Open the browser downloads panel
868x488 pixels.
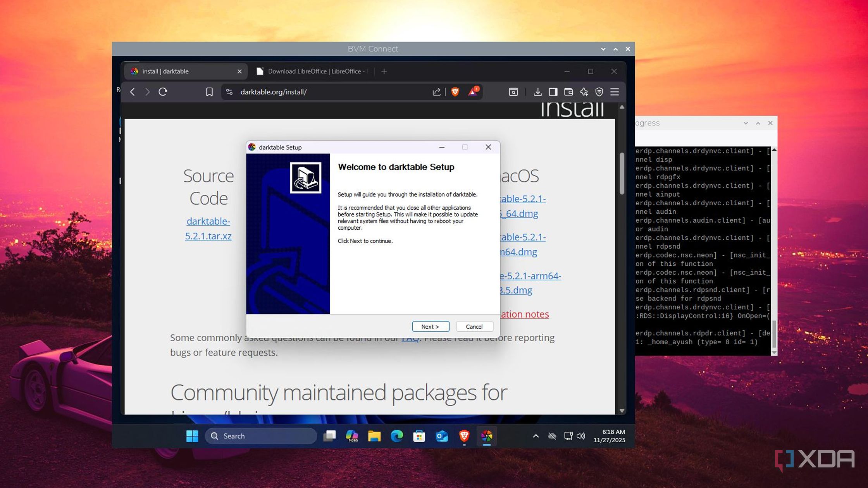pos(537,92)
